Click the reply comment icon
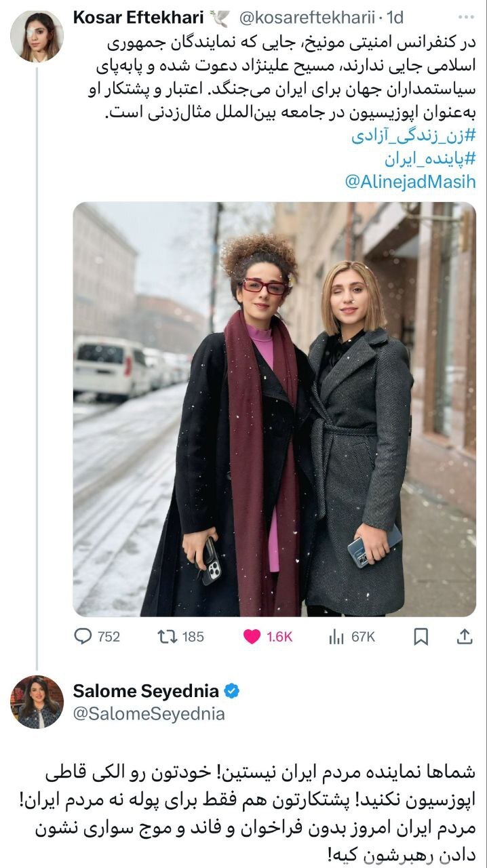The image size is (487, 868). 82,637
